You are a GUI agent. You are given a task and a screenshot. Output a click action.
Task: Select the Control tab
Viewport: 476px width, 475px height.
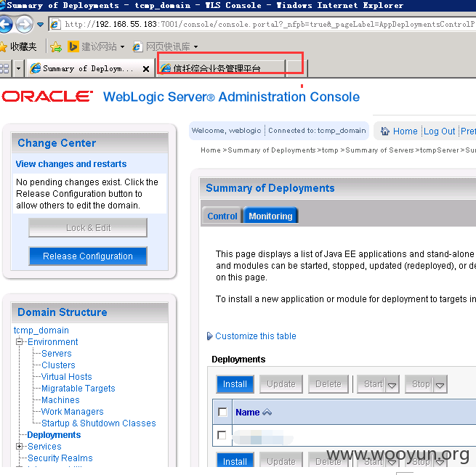pyautogui.click(x=222, y=216)
